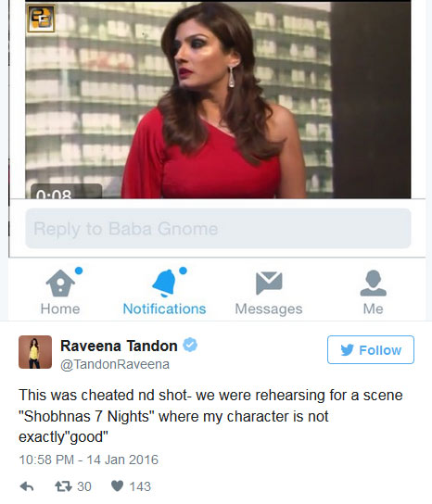Retweet the tweet with 30 retweets
Screen dimensions: 432x504
(63, 486)
